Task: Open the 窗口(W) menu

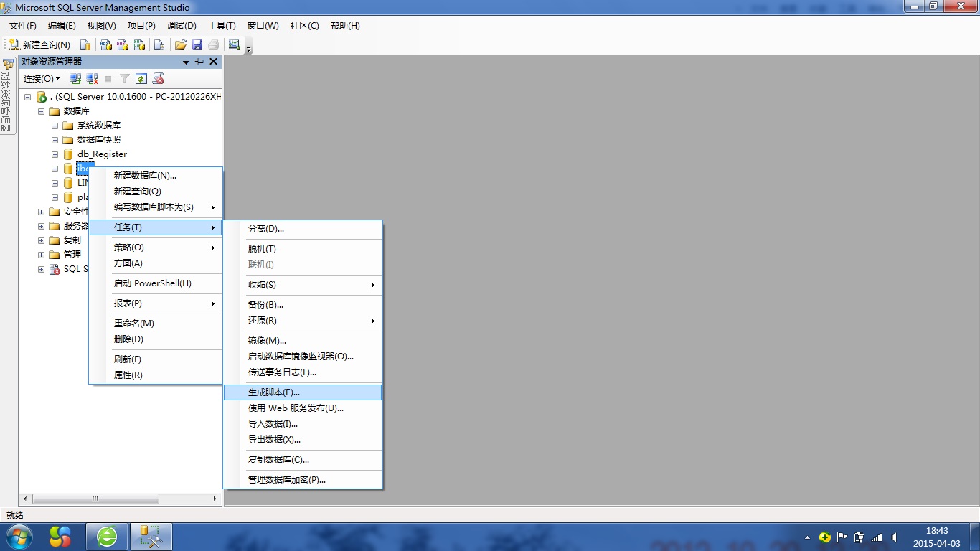Action: (x=263, y=26)
